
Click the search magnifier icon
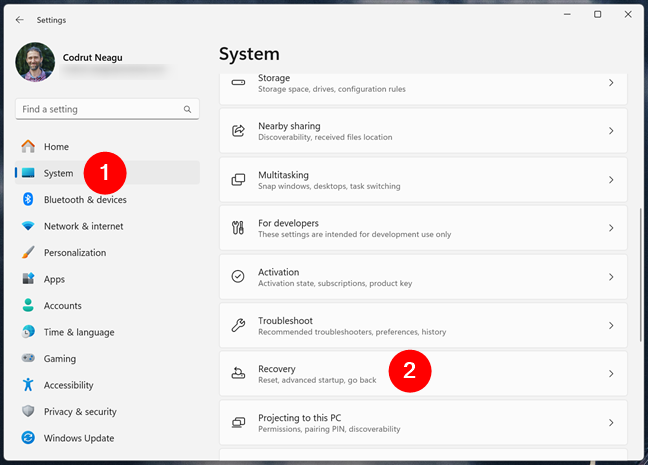pyautogui.click(x=187, y=109)
